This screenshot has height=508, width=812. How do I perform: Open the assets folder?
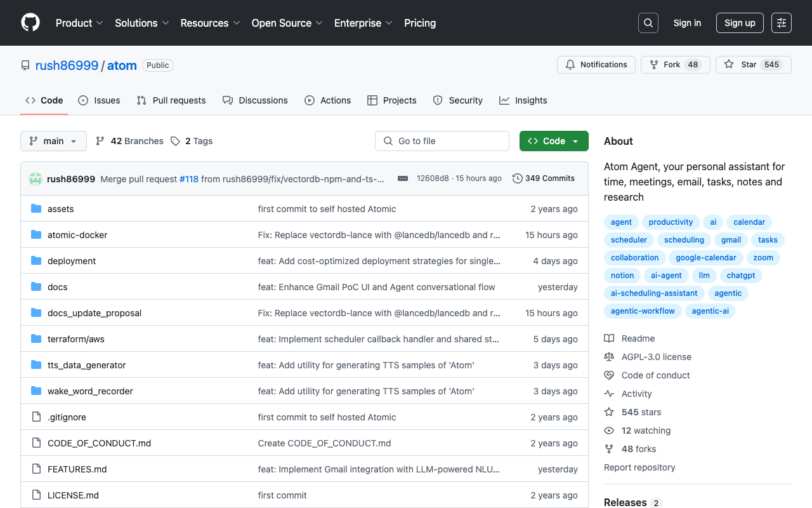click(61, 209)
